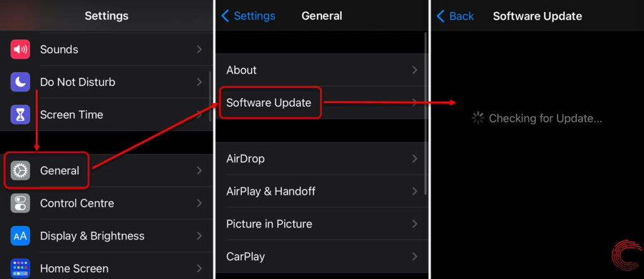The width and height of the screenshot is (644, 279).
Task: Tap the Screen Time hourglass icon
Action: click(x=20, y=114)
